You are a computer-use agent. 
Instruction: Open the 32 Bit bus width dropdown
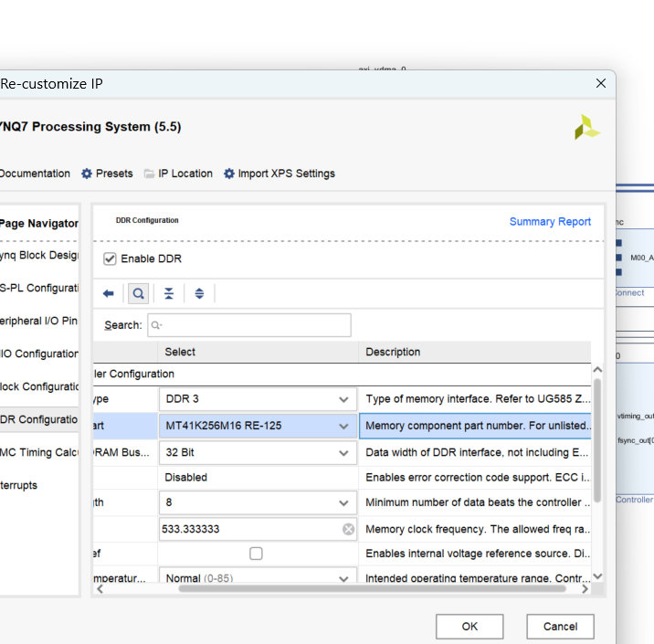[258, 452]
